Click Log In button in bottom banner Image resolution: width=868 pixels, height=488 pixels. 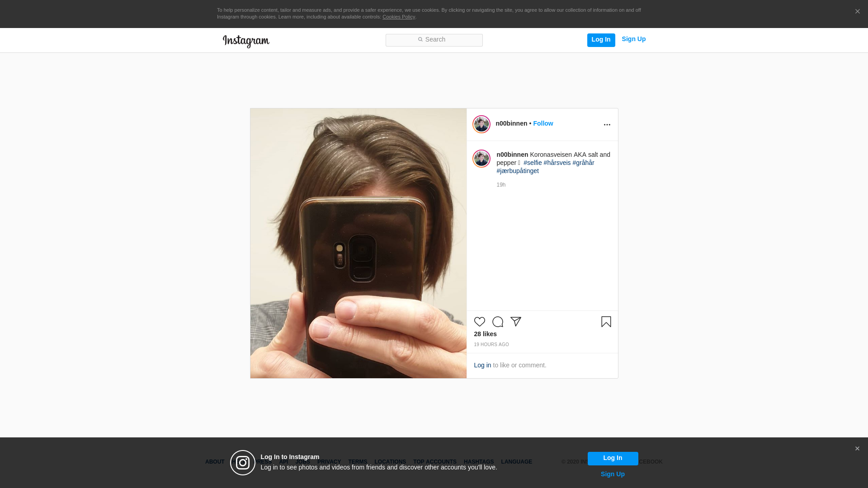coord(613,459)
